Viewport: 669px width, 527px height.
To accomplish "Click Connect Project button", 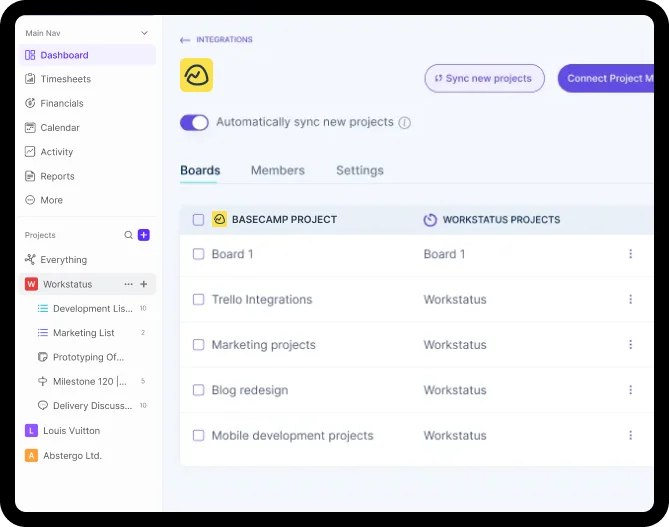I will point(606,78).
